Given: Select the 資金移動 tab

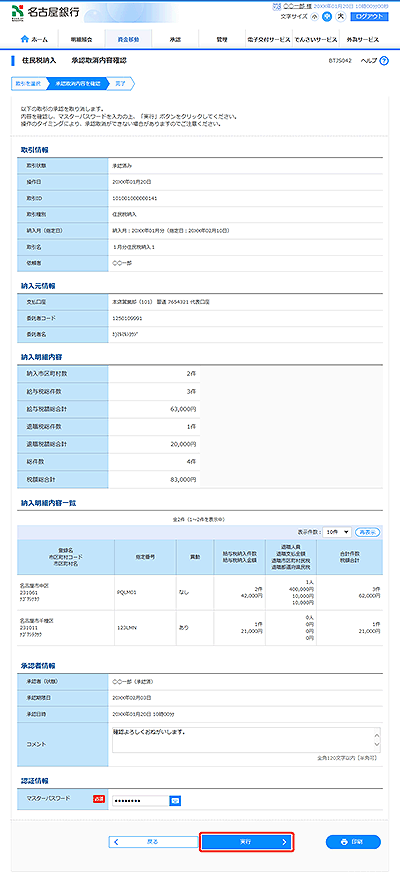Looking at the screenshot, I should 128,40.
